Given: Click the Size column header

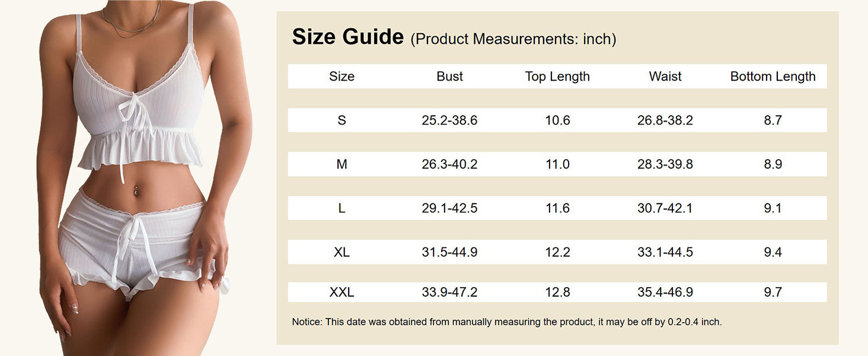Looking at the screenshot, I should (x=342, y=77).
